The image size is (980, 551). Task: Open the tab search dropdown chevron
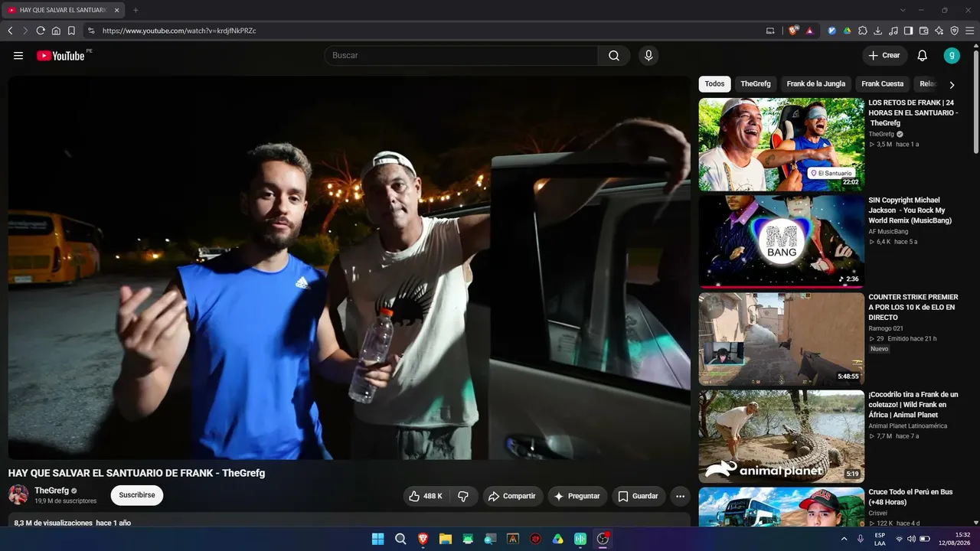(x=903, y=10)
